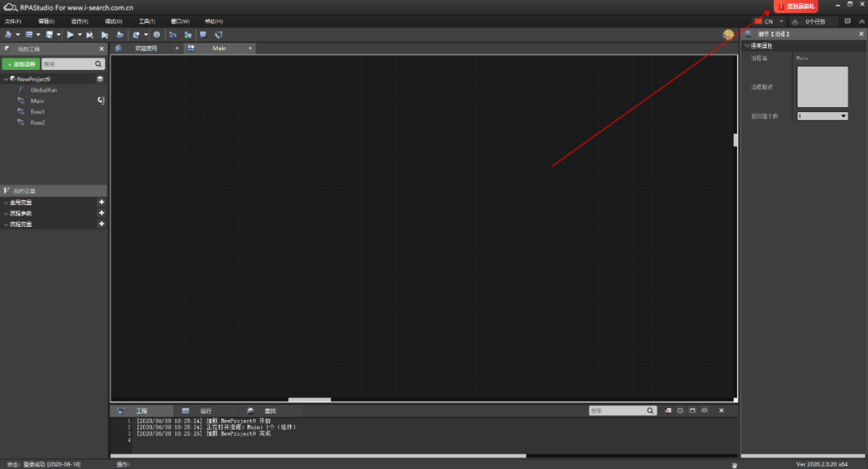Click the Run (play) toolbar icon
Viewport: 868px width, 469px height.
click(x=71, y=35)
